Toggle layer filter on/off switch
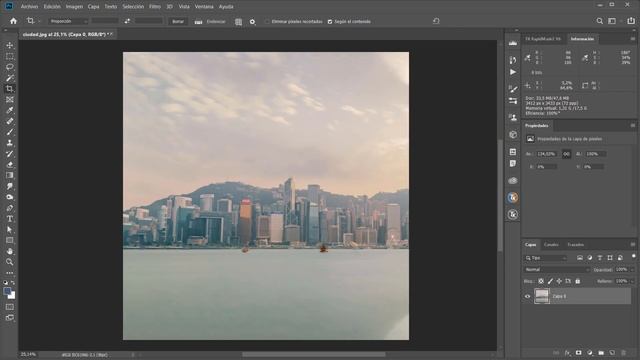The image size is (640, 360). pyautogui.click(x=633, y=256)
